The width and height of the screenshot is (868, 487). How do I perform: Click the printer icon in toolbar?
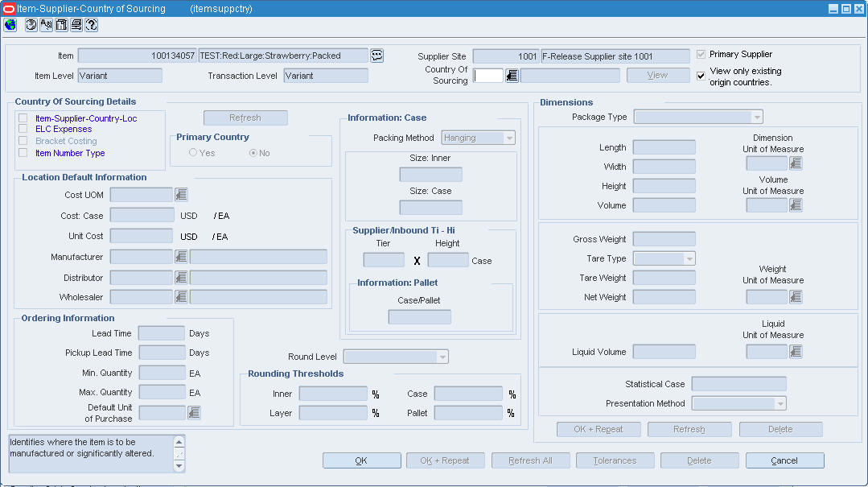tap(76, 25)
